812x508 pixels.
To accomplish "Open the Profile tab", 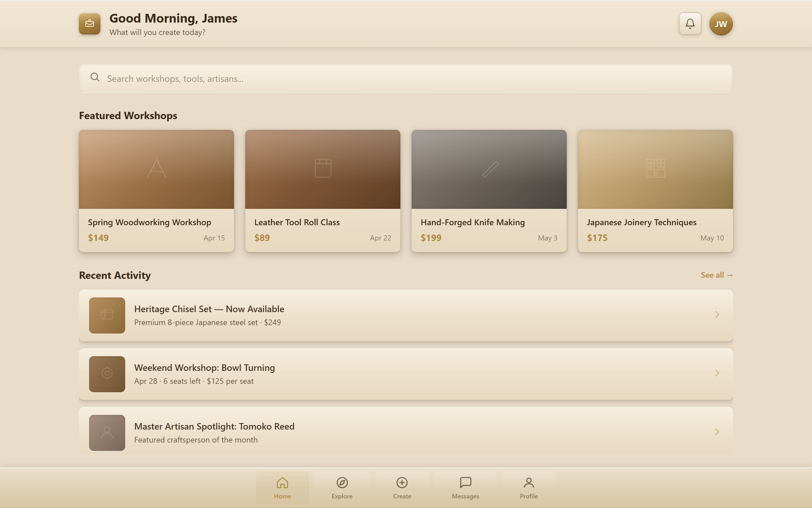I will click(529, 487).
